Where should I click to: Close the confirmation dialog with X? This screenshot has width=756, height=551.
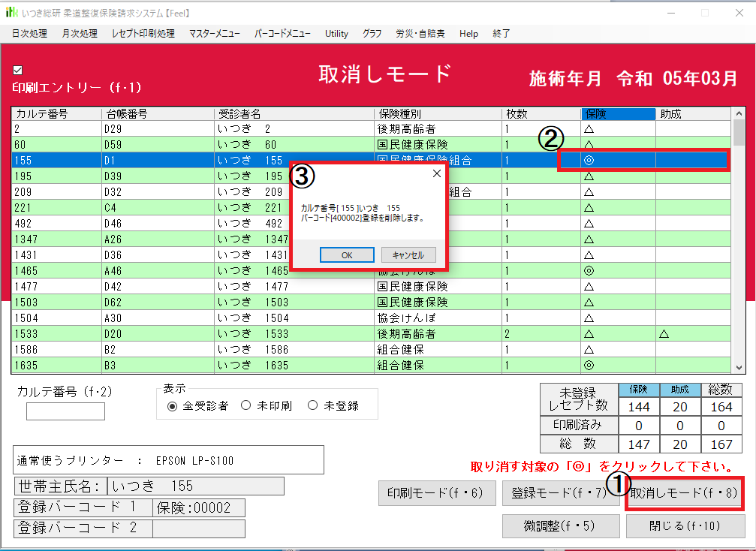pyautogui.click(x=437, y=173)
